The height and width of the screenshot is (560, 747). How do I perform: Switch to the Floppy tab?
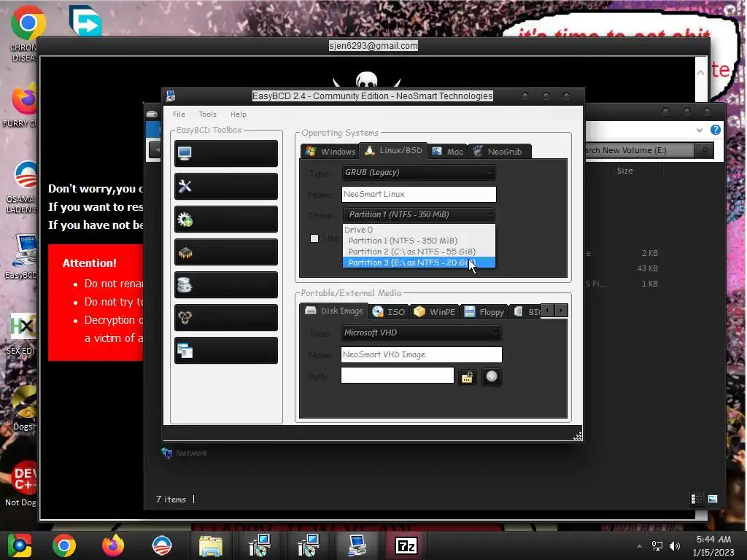point(484,312)
